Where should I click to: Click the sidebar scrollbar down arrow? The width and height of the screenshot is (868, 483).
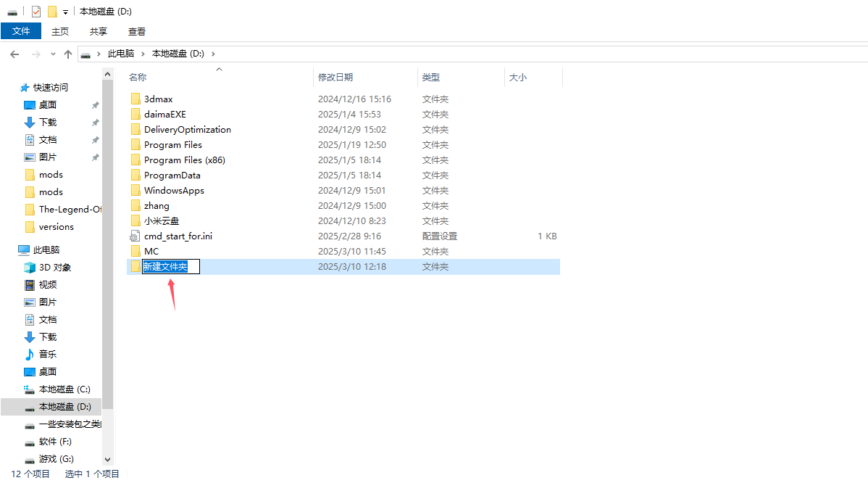pyautogui.click(x=108, y=459)
